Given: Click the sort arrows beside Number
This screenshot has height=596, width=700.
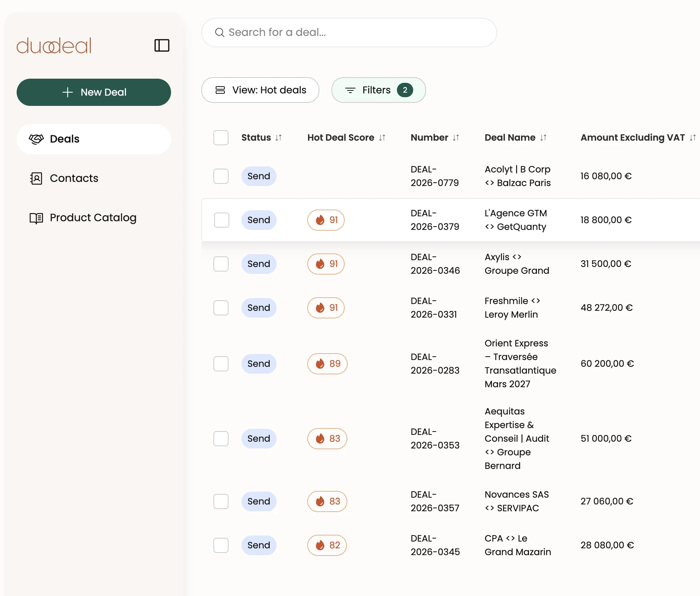Looking at the screenshot, I should (x=456, y=138).
